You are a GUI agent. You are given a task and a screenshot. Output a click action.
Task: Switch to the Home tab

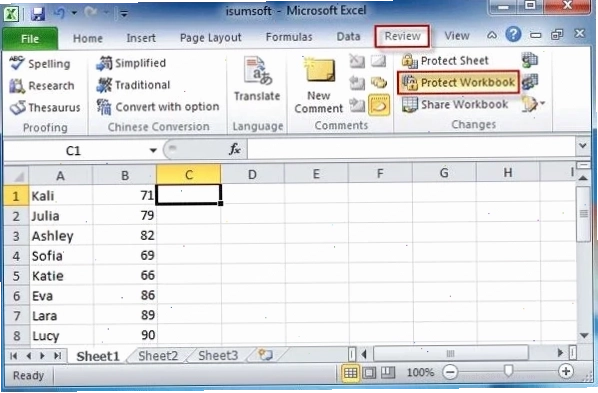tap(88, 38)
